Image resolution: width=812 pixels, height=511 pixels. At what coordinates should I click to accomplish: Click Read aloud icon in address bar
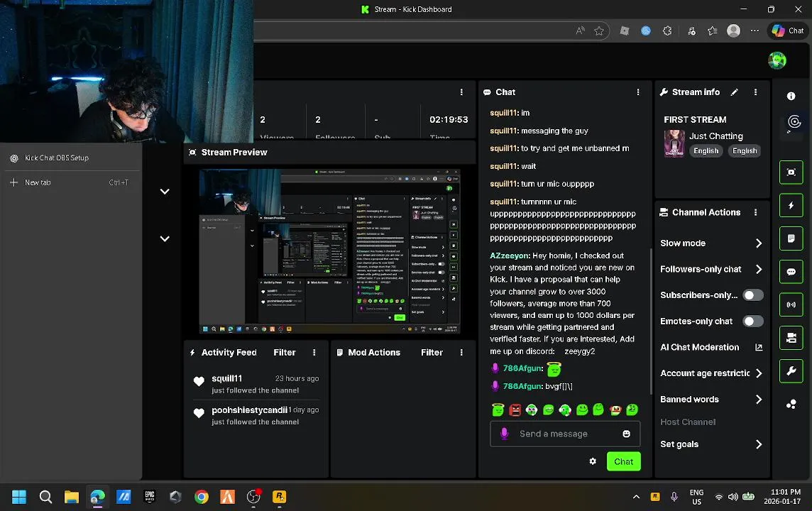pos(580,31)
